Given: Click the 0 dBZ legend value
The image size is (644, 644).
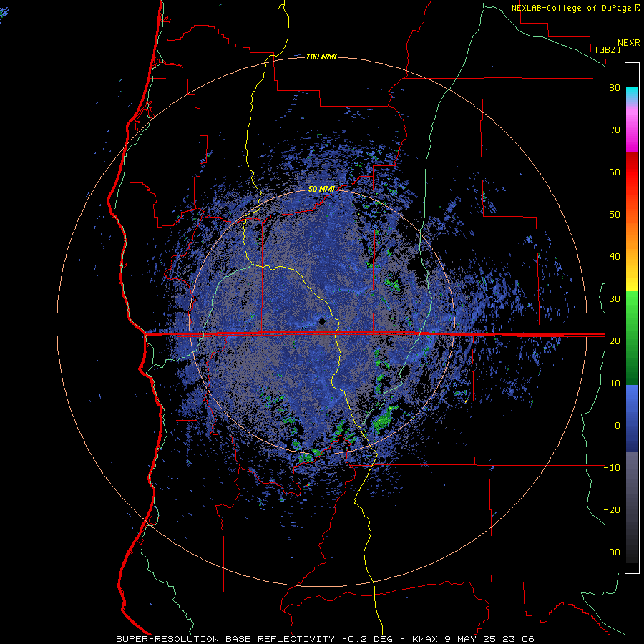Looking at the screenshot, I should tap(618, 426).
